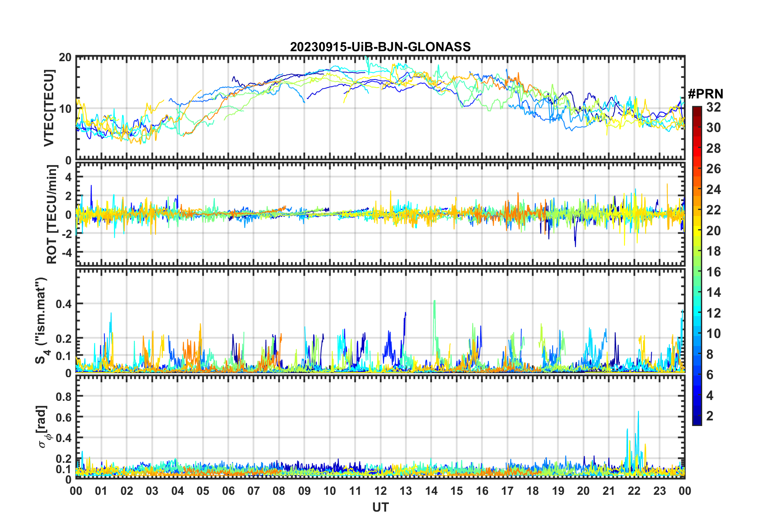Click the PRN 18 colorbar tick label
Viewport: 761px width, 532px height.
click(x=713, y=251)
